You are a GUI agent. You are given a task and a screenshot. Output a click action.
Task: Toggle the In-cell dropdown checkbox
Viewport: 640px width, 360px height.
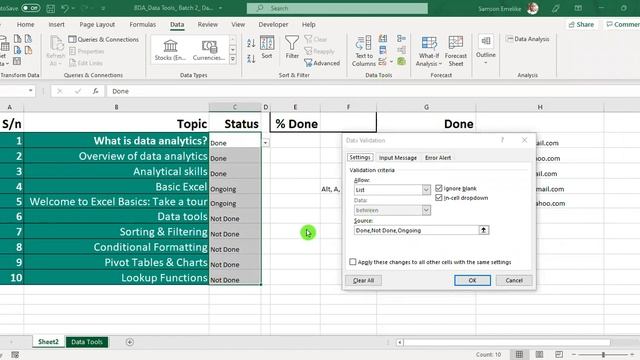[x=439, y=198]
